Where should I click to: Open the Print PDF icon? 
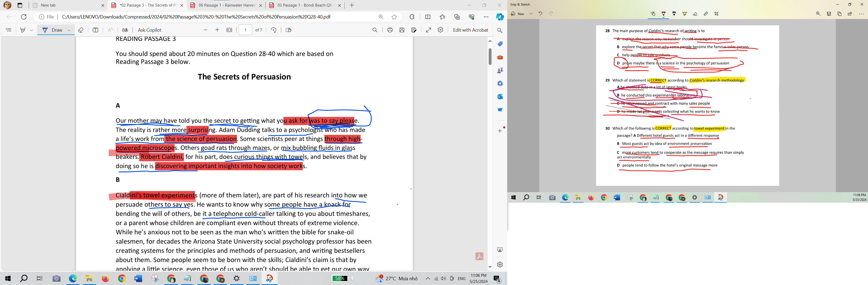pos(390,30)
